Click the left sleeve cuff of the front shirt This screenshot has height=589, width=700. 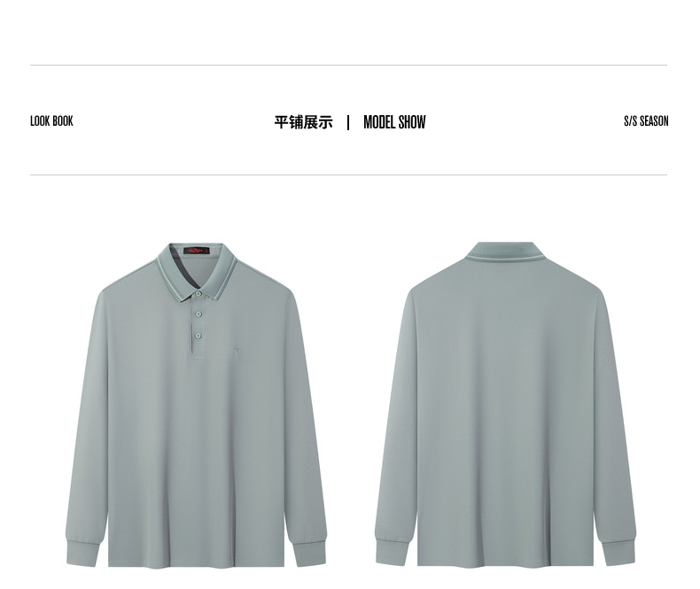click(82, 554)
